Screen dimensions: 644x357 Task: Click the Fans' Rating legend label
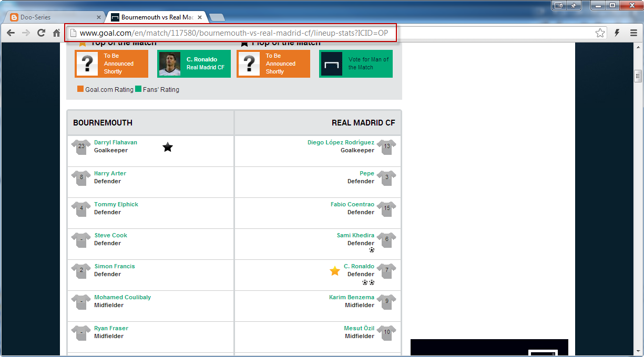click(x=161, y=90)
